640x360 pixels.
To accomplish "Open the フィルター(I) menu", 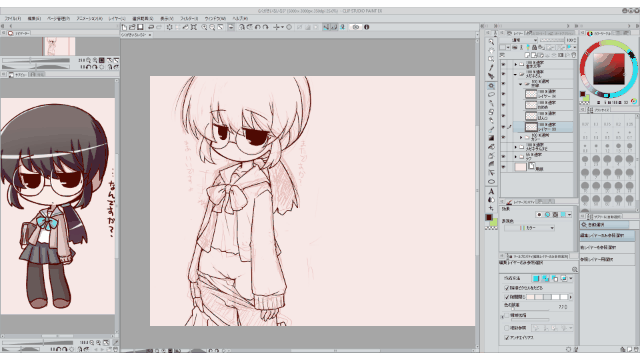I will pyautogui.click(x=189, y=19).
